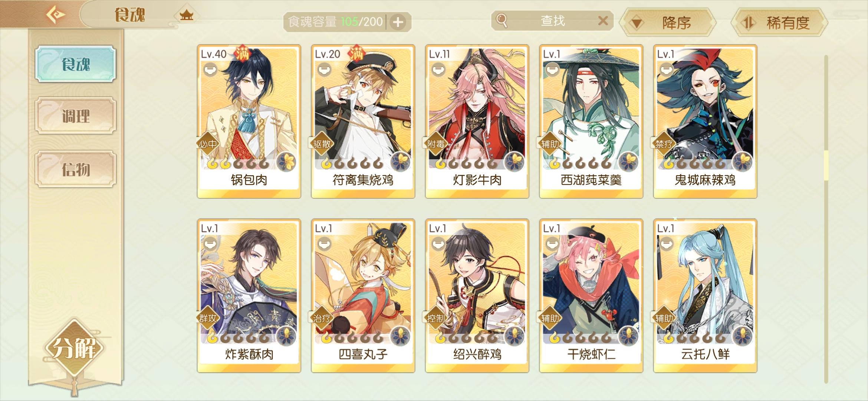Image resolution: width=868 pixels, height=401 pixels.
Task: Open the 稀有度 sort dropdown
Action: click(x=780, y=23)
